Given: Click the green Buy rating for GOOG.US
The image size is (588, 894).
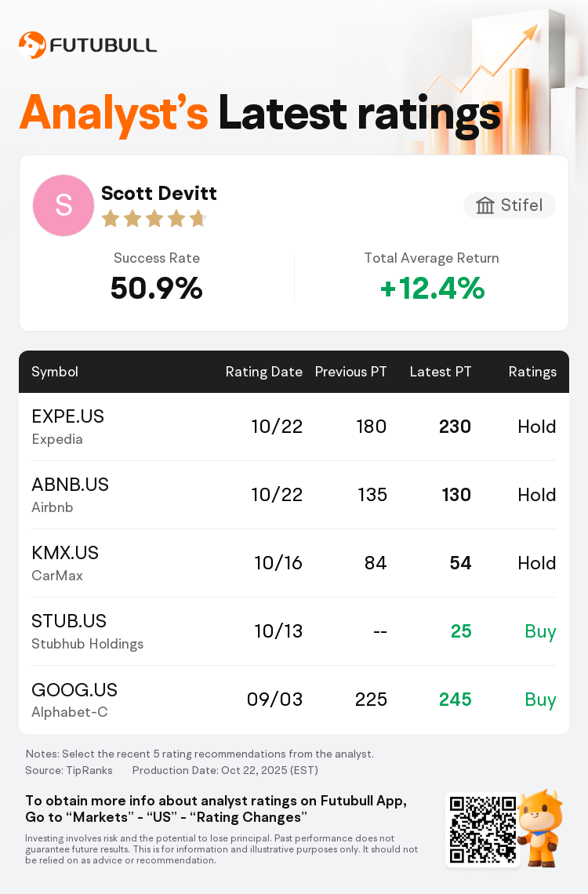Looking at the screenshot, I should coord(540,700).
